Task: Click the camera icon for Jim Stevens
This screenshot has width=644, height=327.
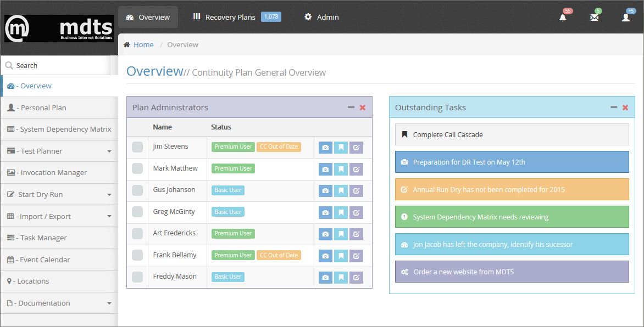Action: (x=325, y=147)
